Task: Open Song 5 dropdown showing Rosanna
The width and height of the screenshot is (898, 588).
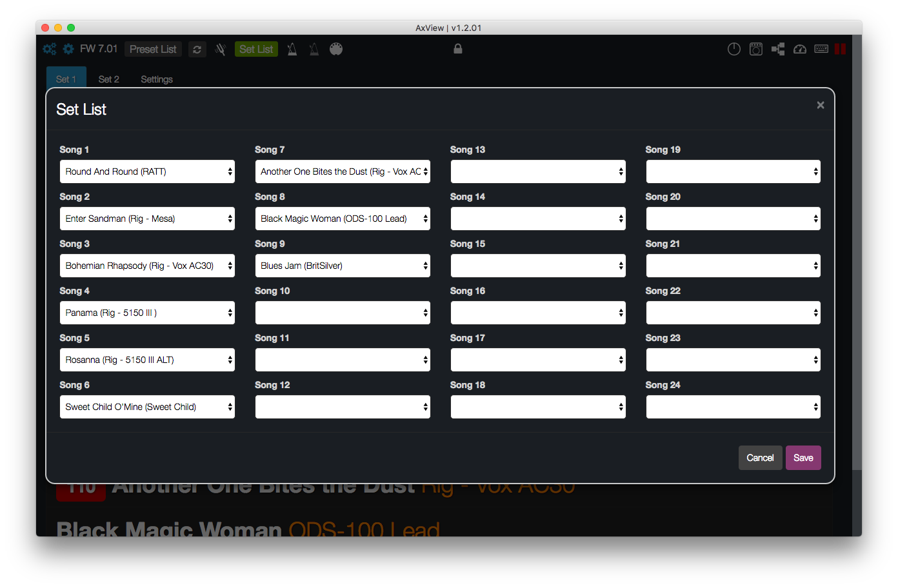Action: (147, 360)
